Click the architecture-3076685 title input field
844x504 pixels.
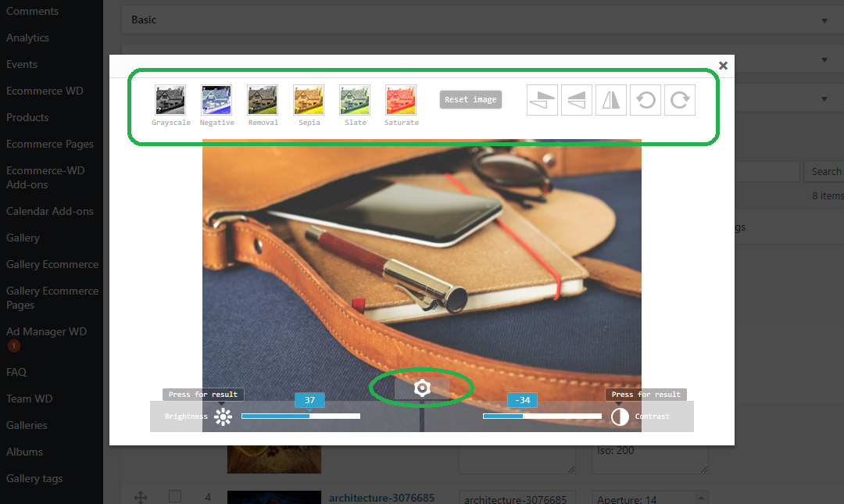point(517,498)
